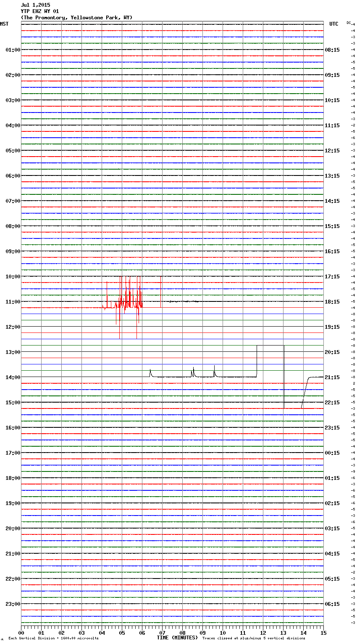This screenshot has width=357, height=644.
Task: Click the 21:15 UTC time label
Action: [332, 377]
